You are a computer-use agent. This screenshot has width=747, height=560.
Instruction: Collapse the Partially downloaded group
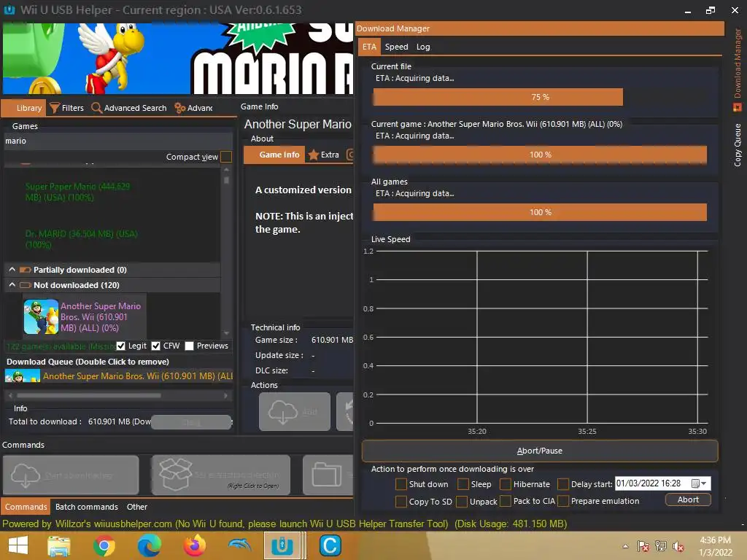(12, 270)
